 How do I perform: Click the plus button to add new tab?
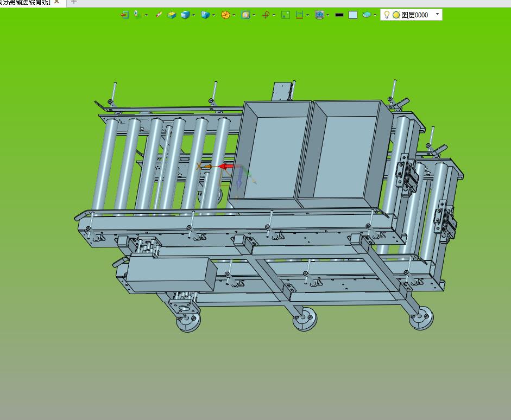(74, 2)
